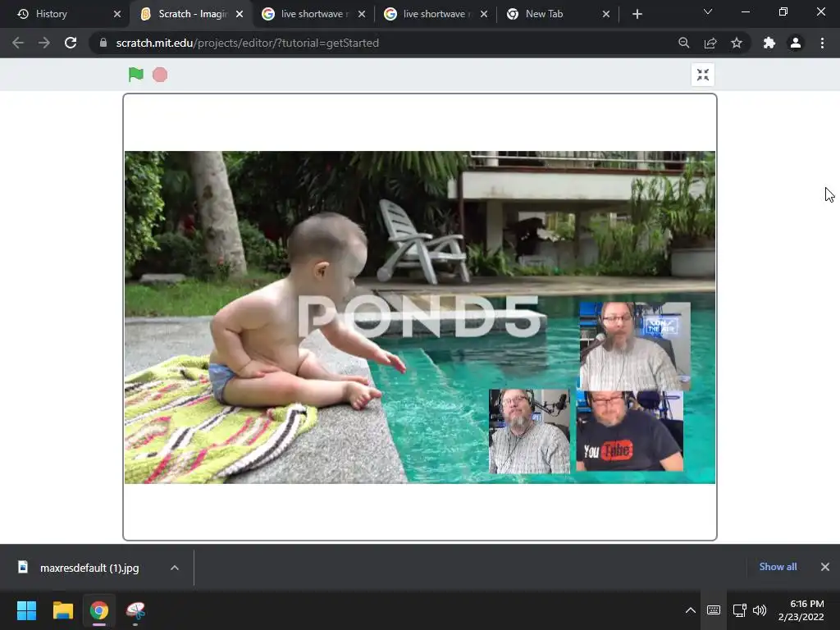Show all downloads
Image resolution: width=840 pixels, height=630 pixels.
(778, 566)
